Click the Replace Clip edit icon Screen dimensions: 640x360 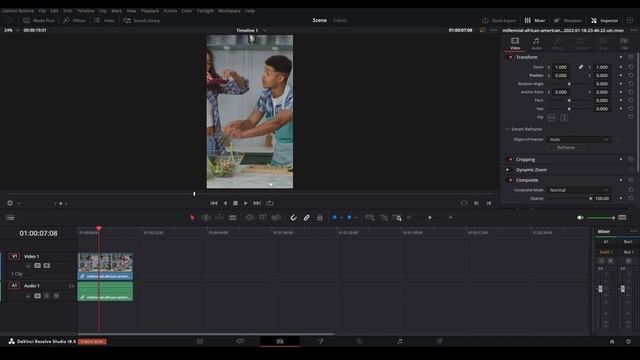coord(276,218)
